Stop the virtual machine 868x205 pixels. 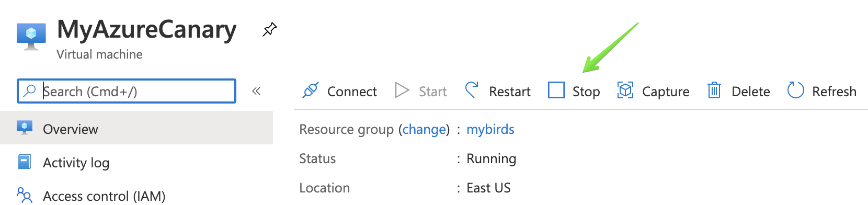[574, 91]
